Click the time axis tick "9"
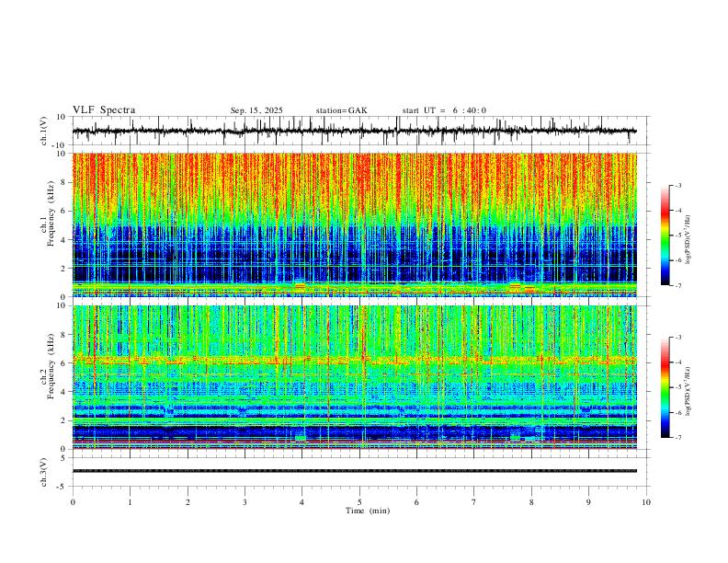Image resolution: width=728 pixels, height=563 pixels. point(588,502)
